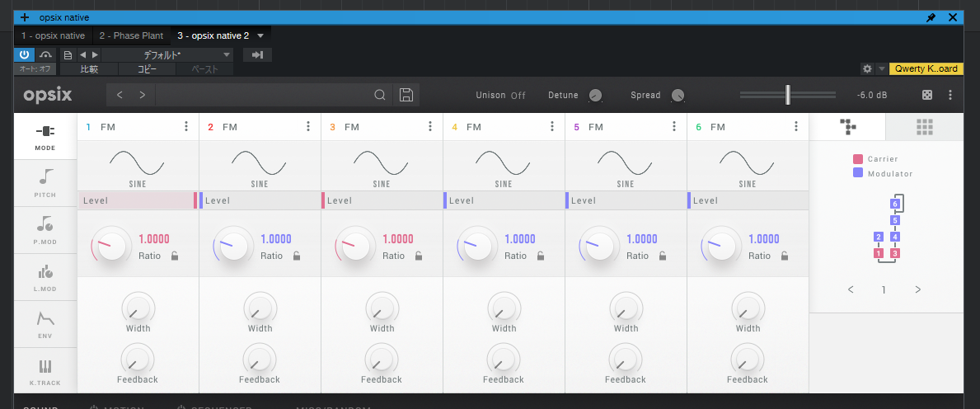Click the save preset floppy icon
Screen dimensions: 980x409
click(406, 95)
